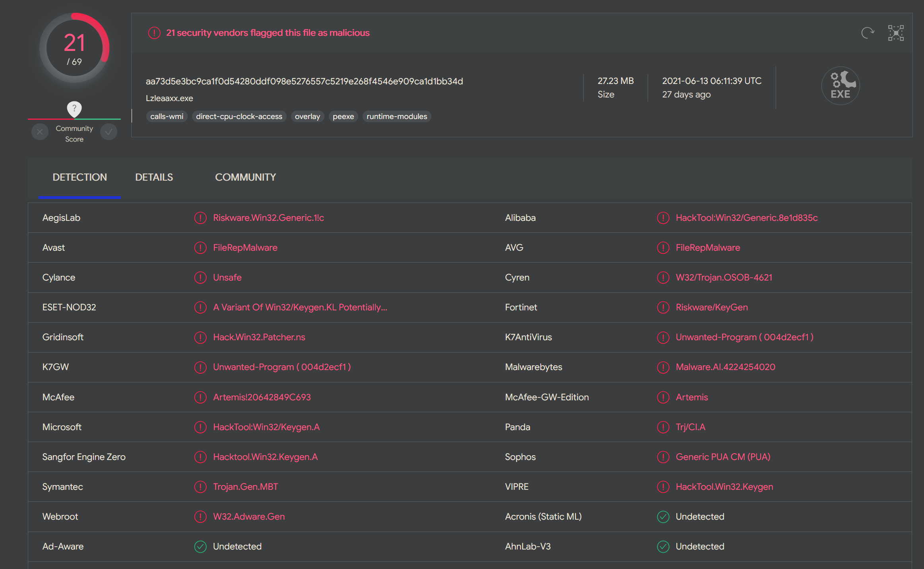
Task: Click the Cyren vendor name
Action: pos(517,277)
